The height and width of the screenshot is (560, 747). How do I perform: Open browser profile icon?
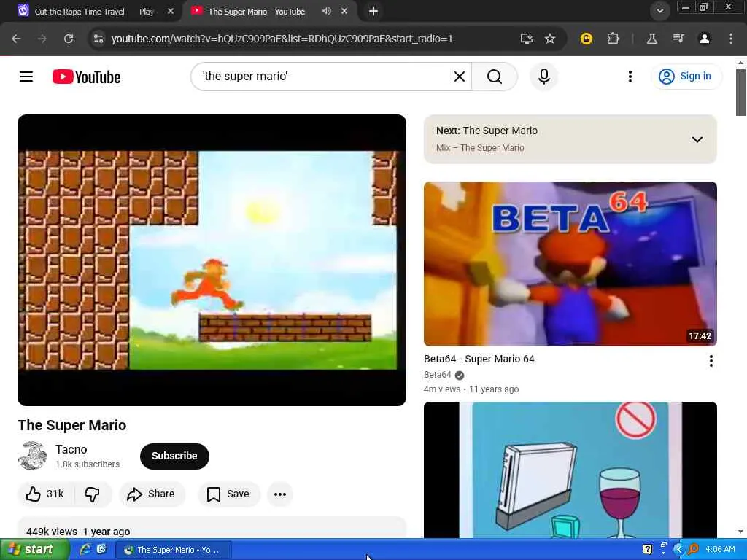pyautogui.click(x=705, y=39)
